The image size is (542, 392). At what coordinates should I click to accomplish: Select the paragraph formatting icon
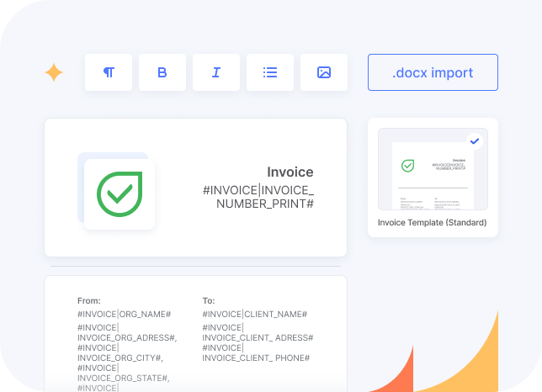[109, 72]
